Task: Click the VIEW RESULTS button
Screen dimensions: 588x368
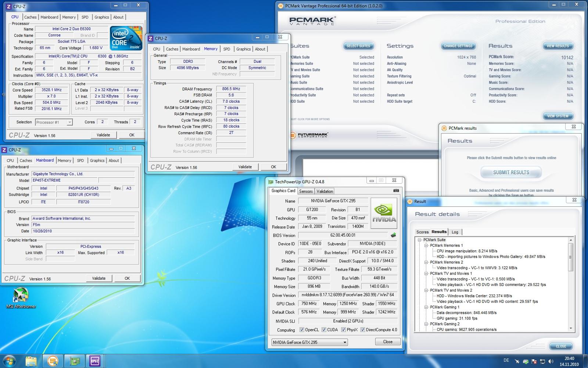Action: pos(558,46)
